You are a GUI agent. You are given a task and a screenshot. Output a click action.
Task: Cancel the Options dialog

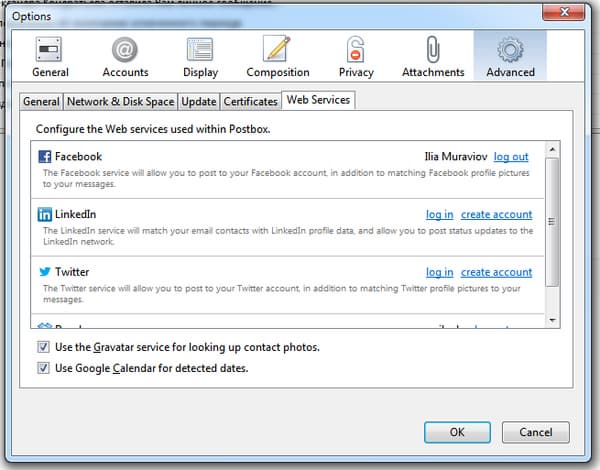click(x=535, y=432)
